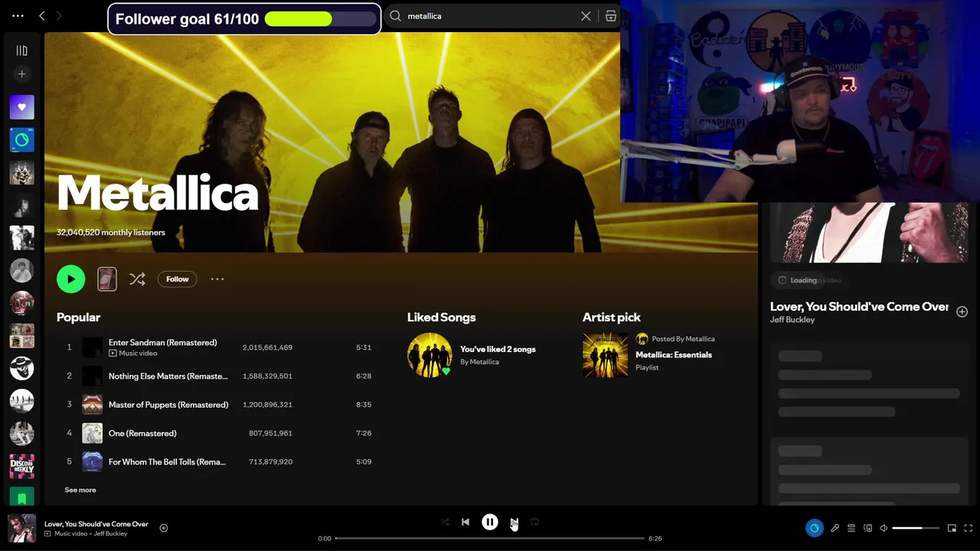Open the Discover Weekly playlist in sidebar
Viewport: 980px width, 551px height.
(x=21, y=465)
